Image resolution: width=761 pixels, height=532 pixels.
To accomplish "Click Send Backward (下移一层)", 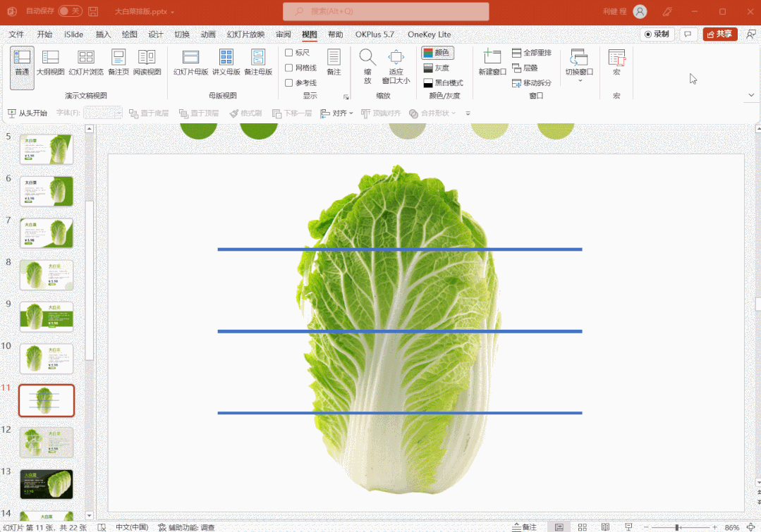I will 292,113.
